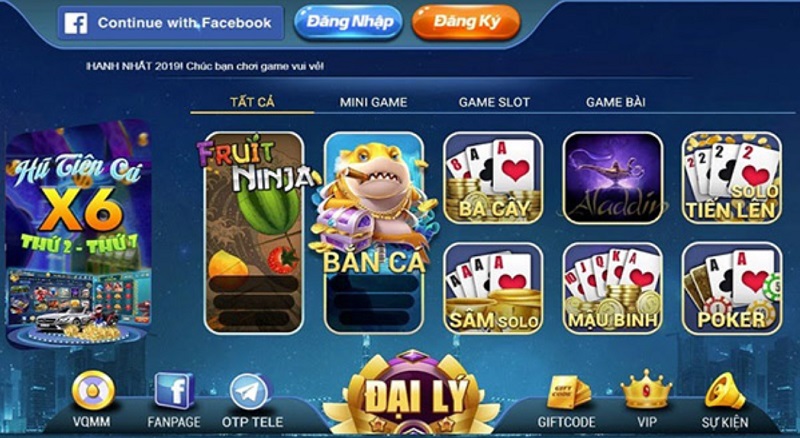Open the Tiến Lên Solo card game
Screen dimensions: 800x438
(732, 178)
